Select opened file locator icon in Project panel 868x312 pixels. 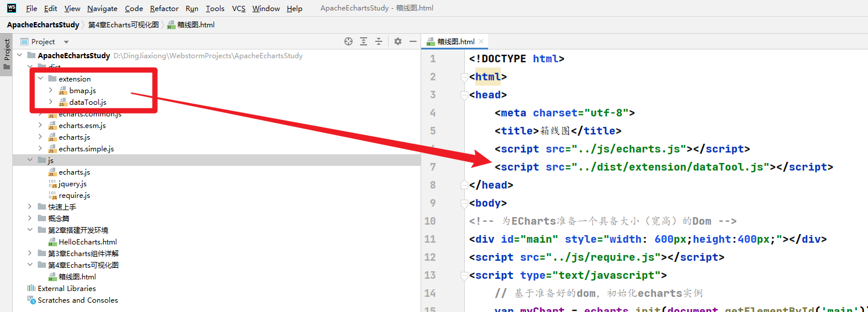348,41
